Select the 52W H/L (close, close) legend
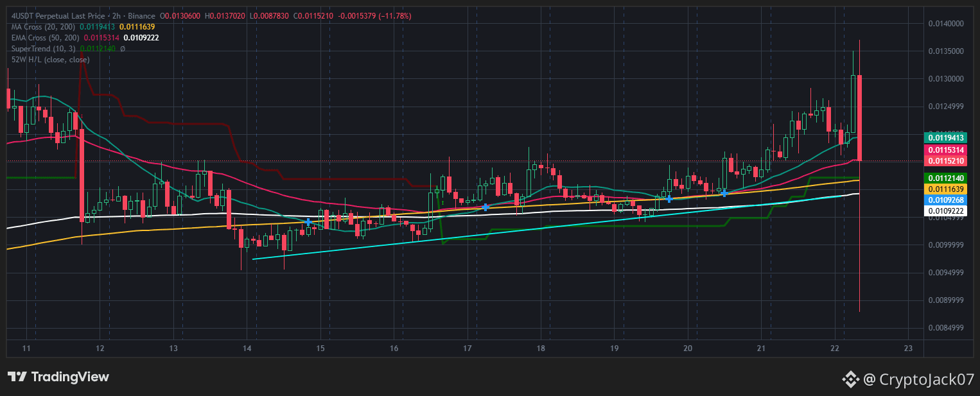The image size is (980, 396). coord(51,59)
